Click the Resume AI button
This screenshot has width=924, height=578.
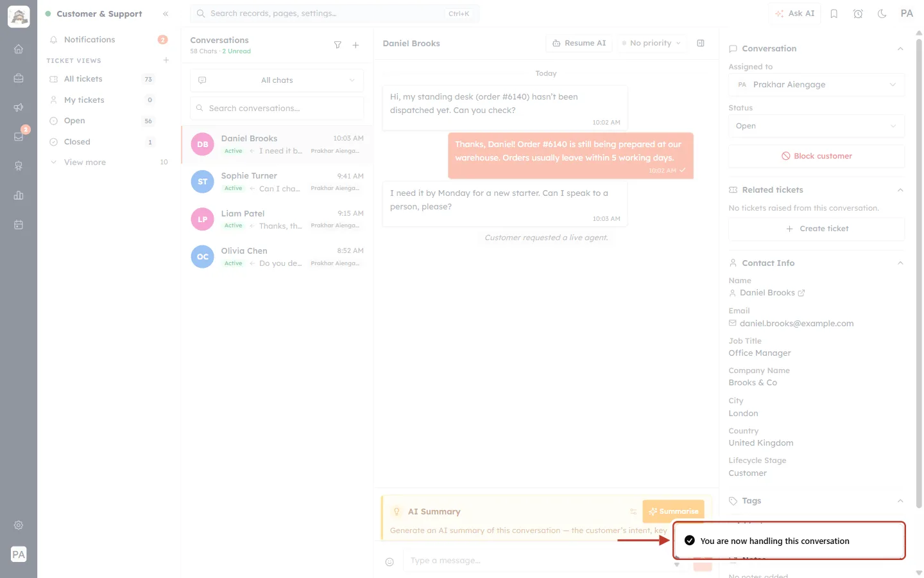(579, 43)
